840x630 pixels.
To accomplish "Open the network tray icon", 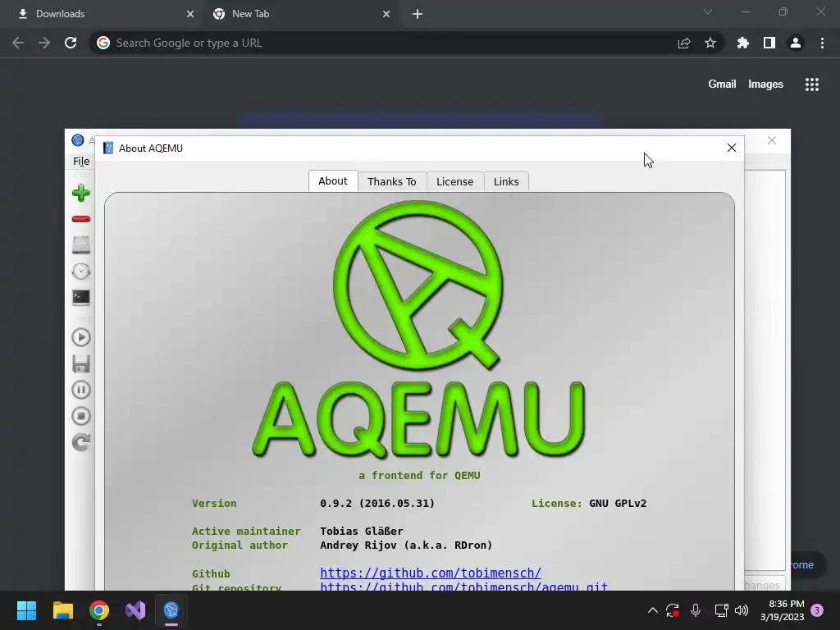I will (x=721, y=610).
